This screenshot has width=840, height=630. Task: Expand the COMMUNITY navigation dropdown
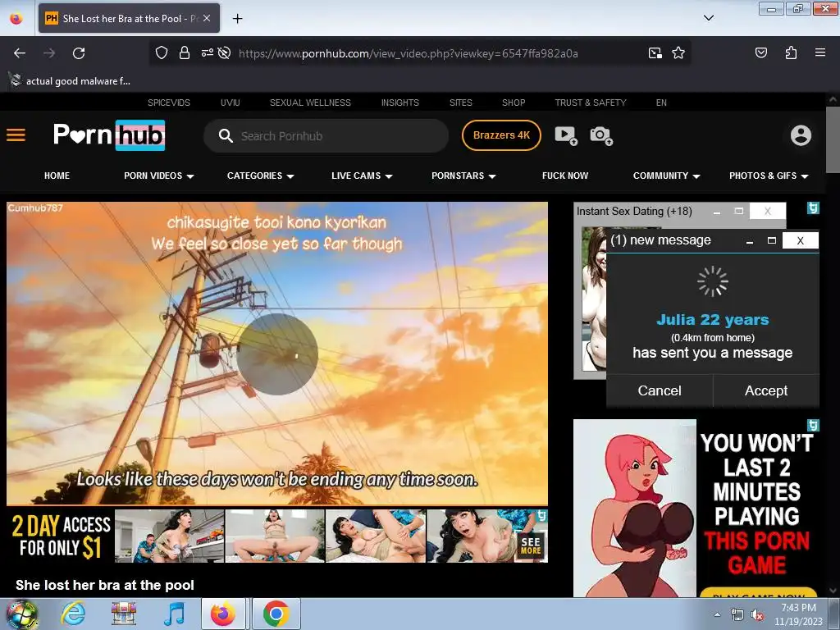[x=666, y=176]
